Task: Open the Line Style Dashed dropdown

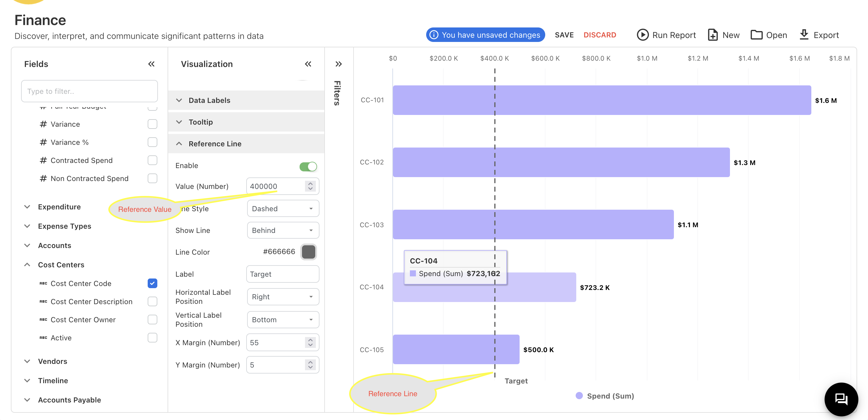Action: tap(283, 208)
